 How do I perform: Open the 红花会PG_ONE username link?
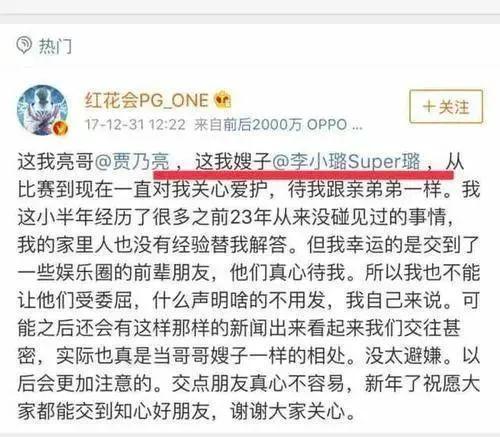click(x=147, y=100)
